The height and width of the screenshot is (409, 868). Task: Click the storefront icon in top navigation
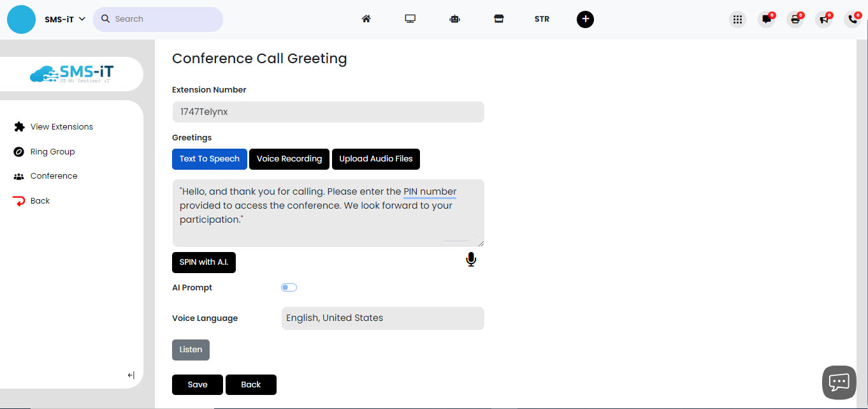(499, 19)
